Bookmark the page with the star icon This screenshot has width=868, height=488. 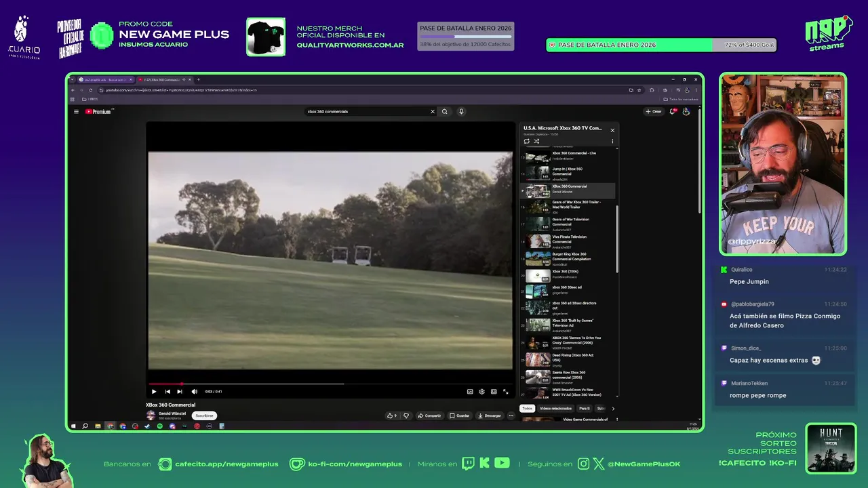639,89
